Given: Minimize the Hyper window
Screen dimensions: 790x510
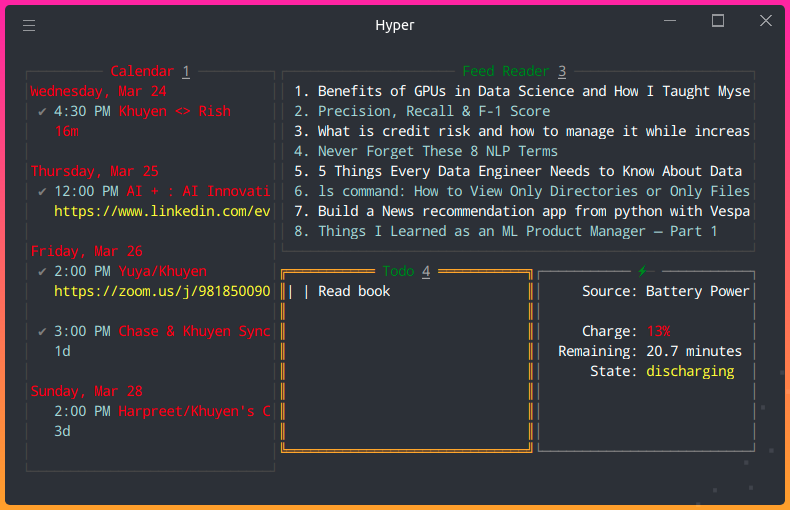Looking at the screenshot, I should point(670,21).
